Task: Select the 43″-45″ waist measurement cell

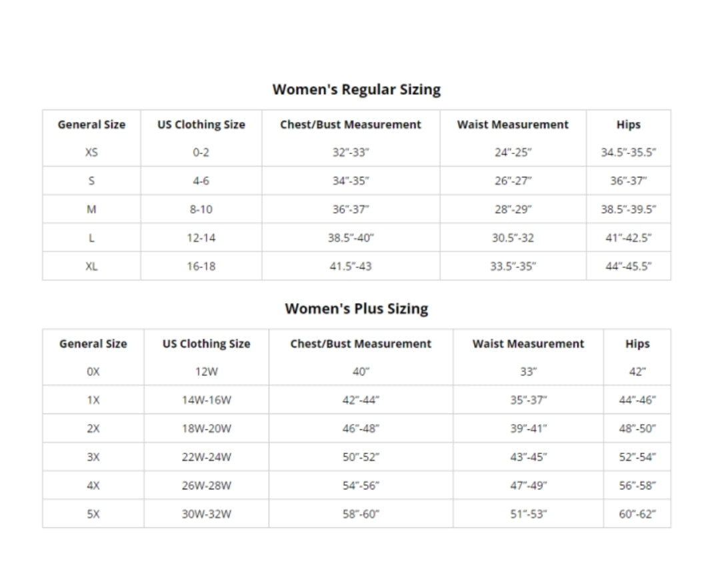Action: (528, 457)
